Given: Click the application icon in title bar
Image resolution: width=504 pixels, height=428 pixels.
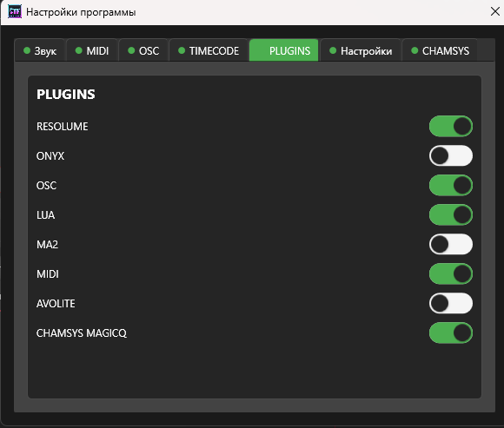Looking at the screenshot, I should (15, 12).
